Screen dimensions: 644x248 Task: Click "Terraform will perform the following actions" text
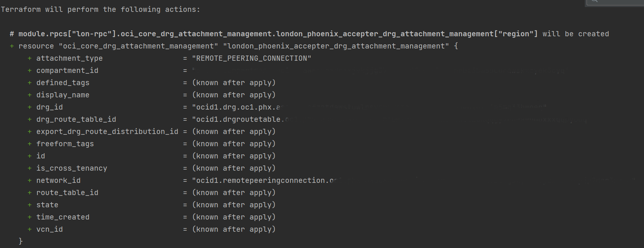pos(100,10)
